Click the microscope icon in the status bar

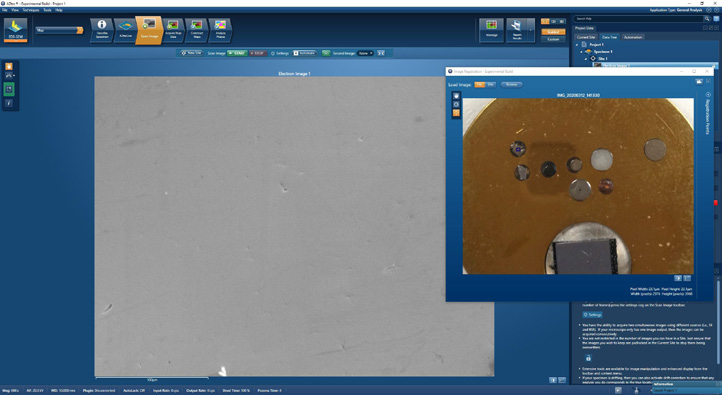(636, 390)
